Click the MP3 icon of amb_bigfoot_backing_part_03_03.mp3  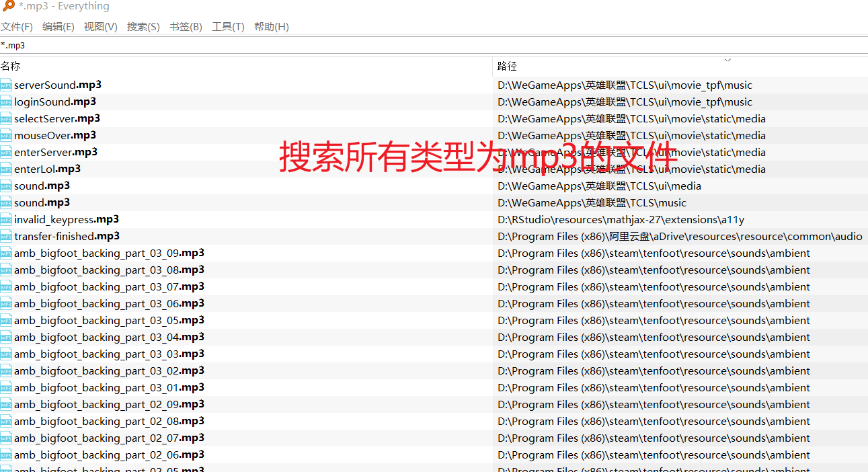[6, 354]
